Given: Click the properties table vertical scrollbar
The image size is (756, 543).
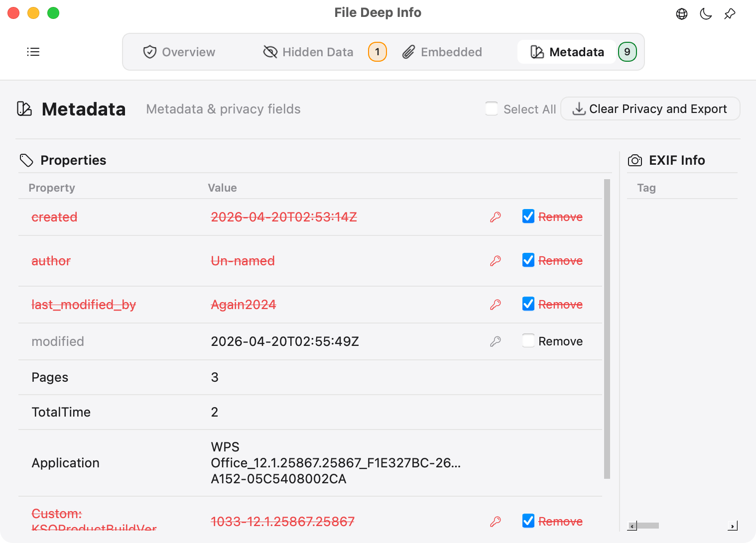Looking at the screenshot, I should [607, 328].
